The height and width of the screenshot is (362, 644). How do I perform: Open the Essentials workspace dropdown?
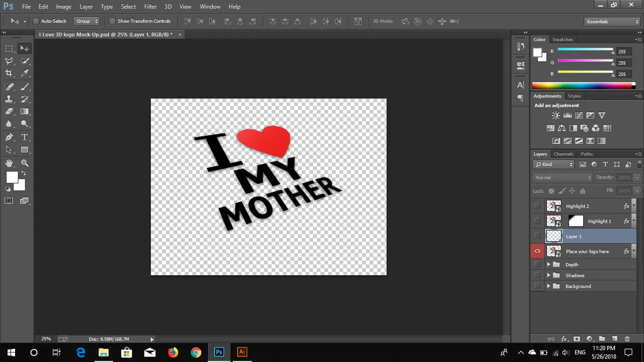(613, 22)
